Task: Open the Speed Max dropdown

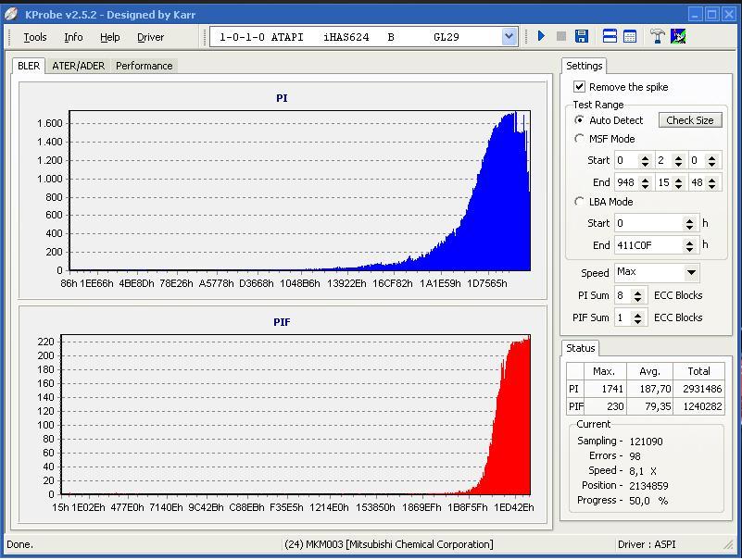Action: click(x=691, y=273)
